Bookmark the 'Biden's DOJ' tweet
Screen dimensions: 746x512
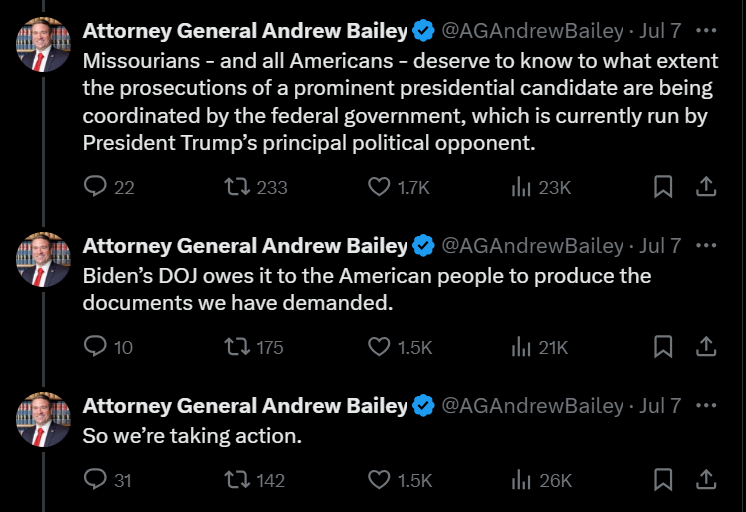tap(662, 347)
